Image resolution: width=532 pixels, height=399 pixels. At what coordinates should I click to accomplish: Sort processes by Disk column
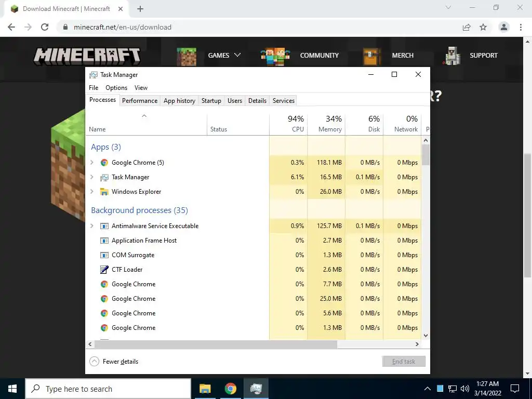pyautogui.click(x=364, y=124)
